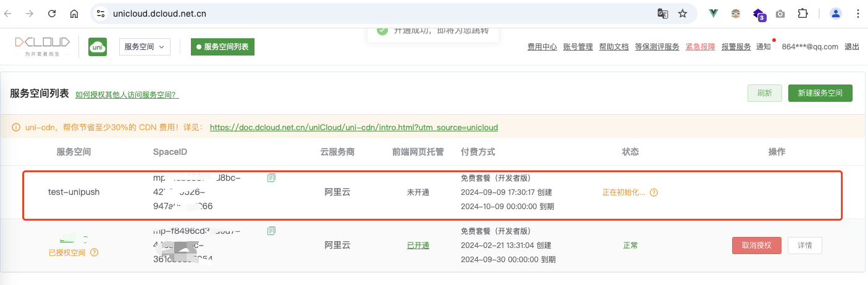This screenshot has height=285, width=868.
Task: Click help icon next to 已授权空间
Action: [94, 252]
